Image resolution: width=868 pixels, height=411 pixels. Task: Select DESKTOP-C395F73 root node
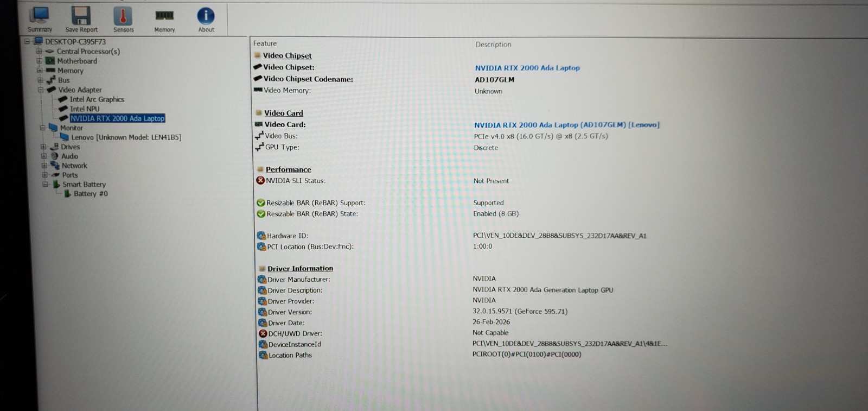tap(75, 42)
